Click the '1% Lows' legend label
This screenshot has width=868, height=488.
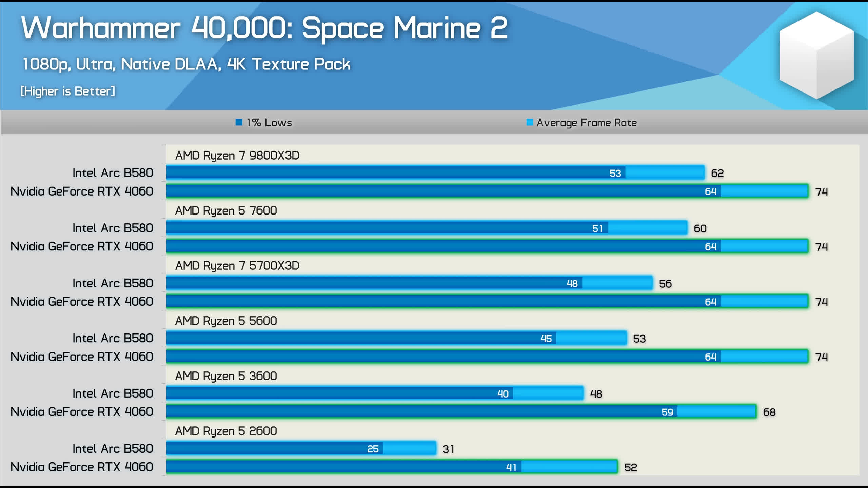click(x=269, y=123)
